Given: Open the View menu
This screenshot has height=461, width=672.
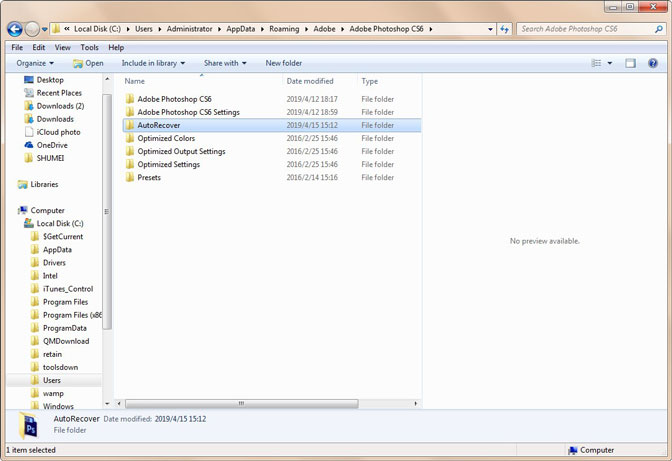Looking at the screenshot, I should 63,48.
